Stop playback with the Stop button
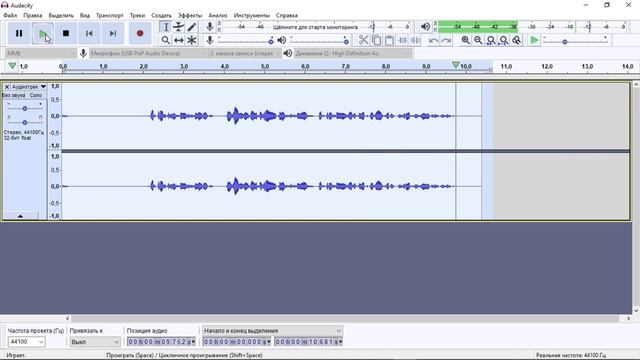 [66, 33]
